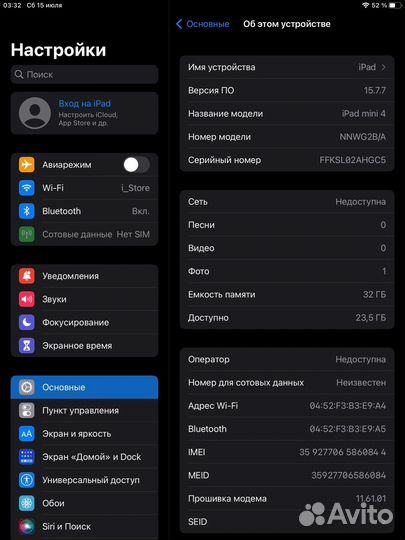Open Имя устройства chevron
This screenshot has height=540, width=405.
tap(383, 67)
